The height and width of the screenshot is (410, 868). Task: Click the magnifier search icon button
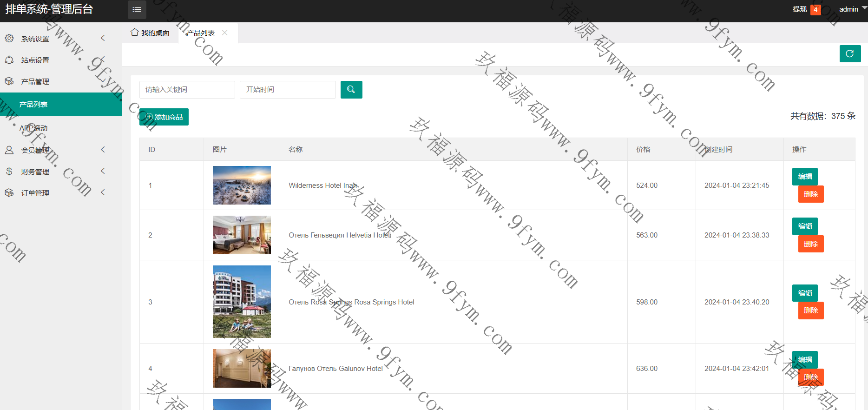click(x=351, y=90)
